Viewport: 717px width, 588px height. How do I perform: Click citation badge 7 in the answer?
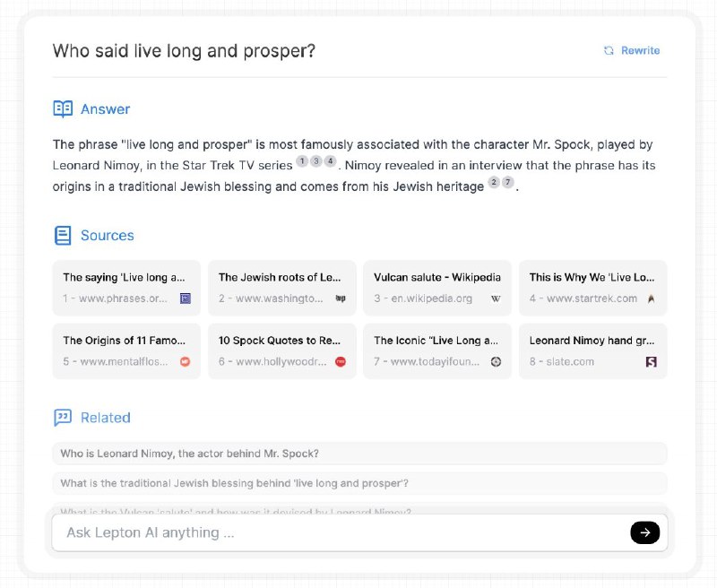(508, 183)
